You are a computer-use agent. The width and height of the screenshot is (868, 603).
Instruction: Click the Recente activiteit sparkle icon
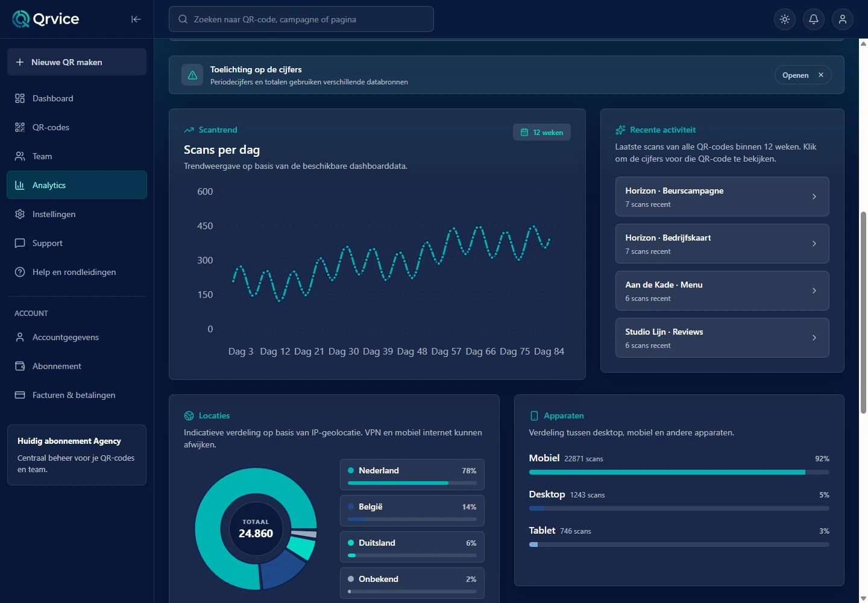(620, 130)
